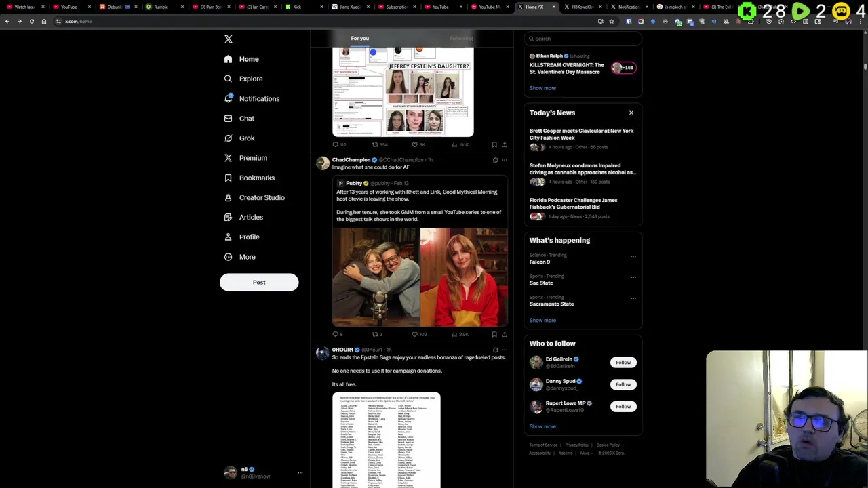Open the more menu on 0HOUR1's post
868x488 pixels.
504,350
